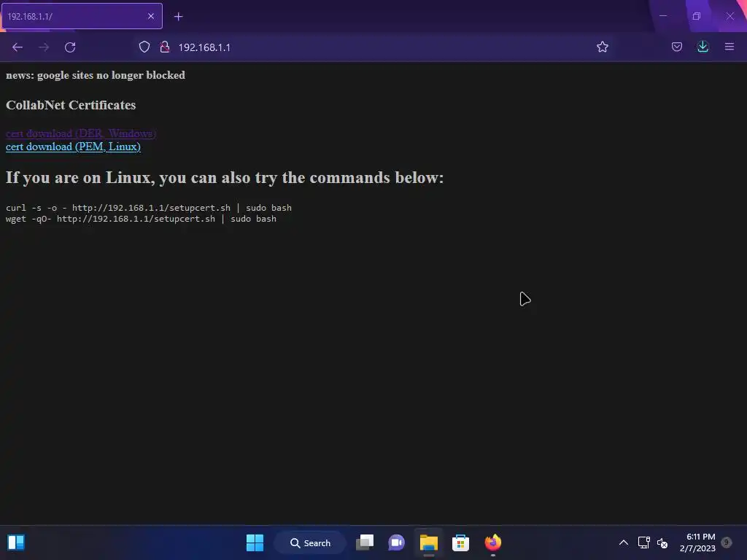Switch to Firefox taskbar icon
The width and height of the screenshot is (747, 560).
(x=493, y=542)
